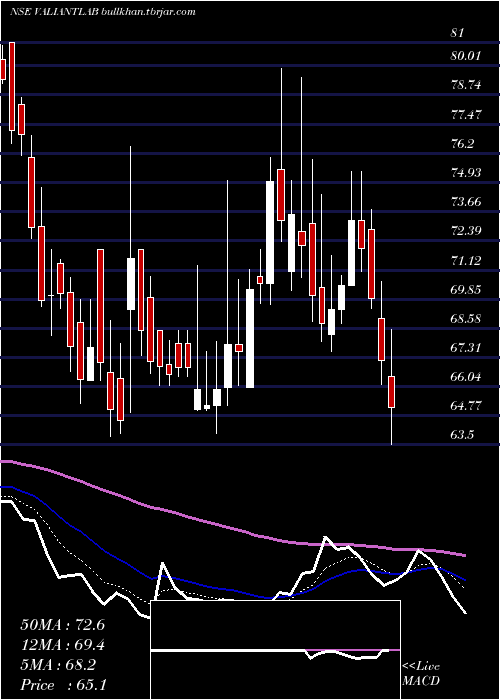Screen dimensions: 500x700
Task: Click the 63.5 price axis label
Action: point(462,435)
